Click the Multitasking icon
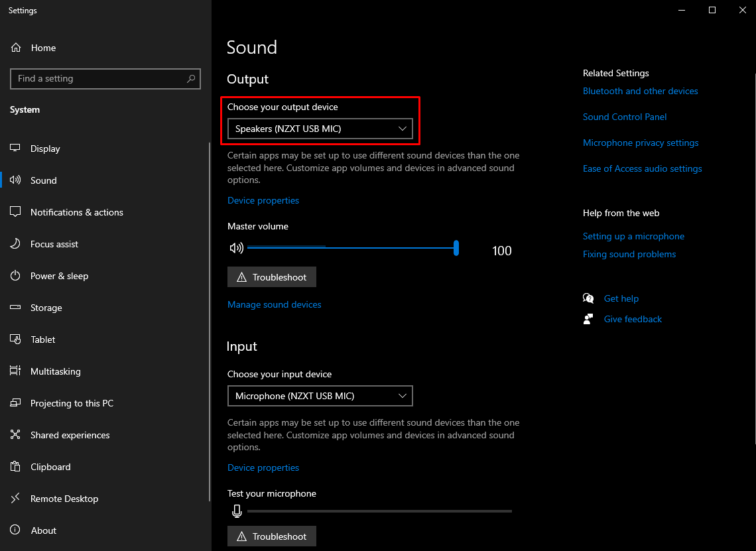The image size is (756, 551). (15, 371)
